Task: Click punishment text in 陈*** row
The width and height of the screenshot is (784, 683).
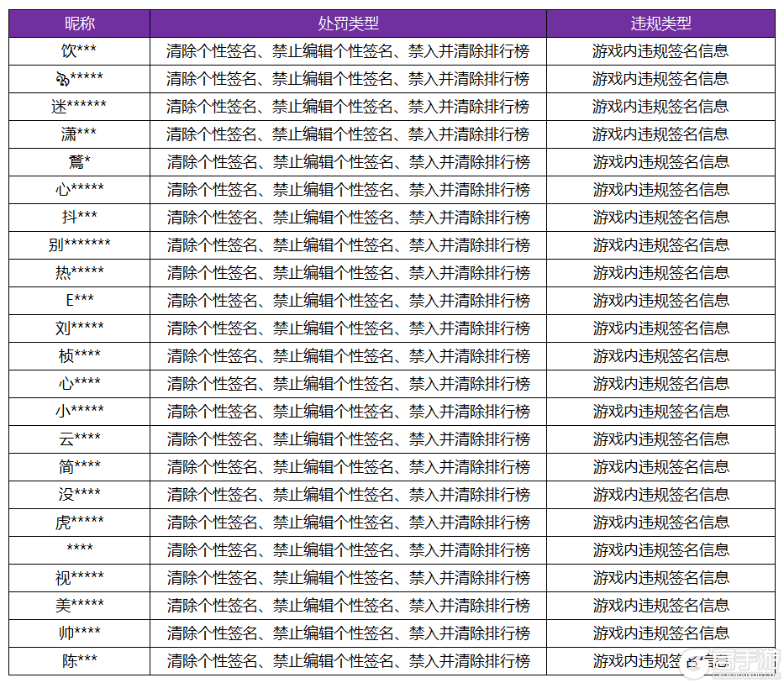Action: tap(348, 661)
